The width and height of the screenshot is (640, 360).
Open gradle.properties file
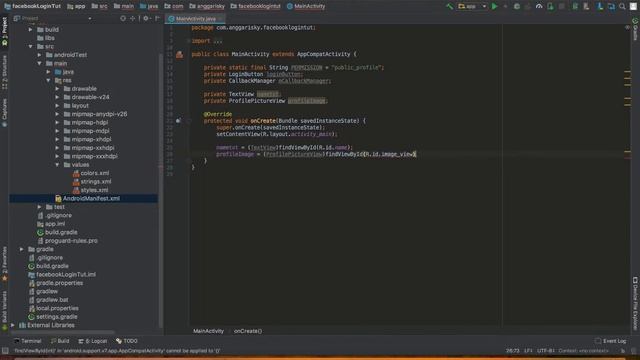click(x=56, y=283)
